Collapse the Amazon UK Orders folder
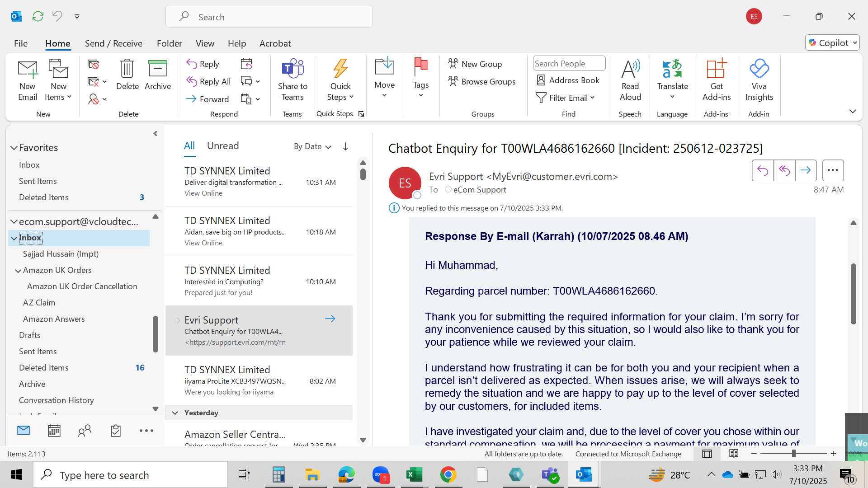 coord(18,271)
